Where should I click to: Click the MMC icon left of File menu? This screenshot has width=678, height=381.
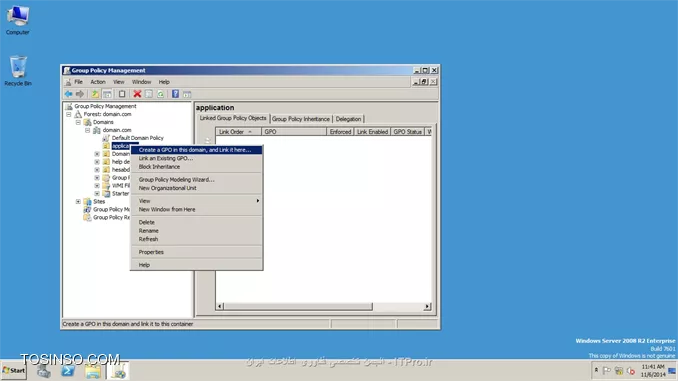point(68,82)
